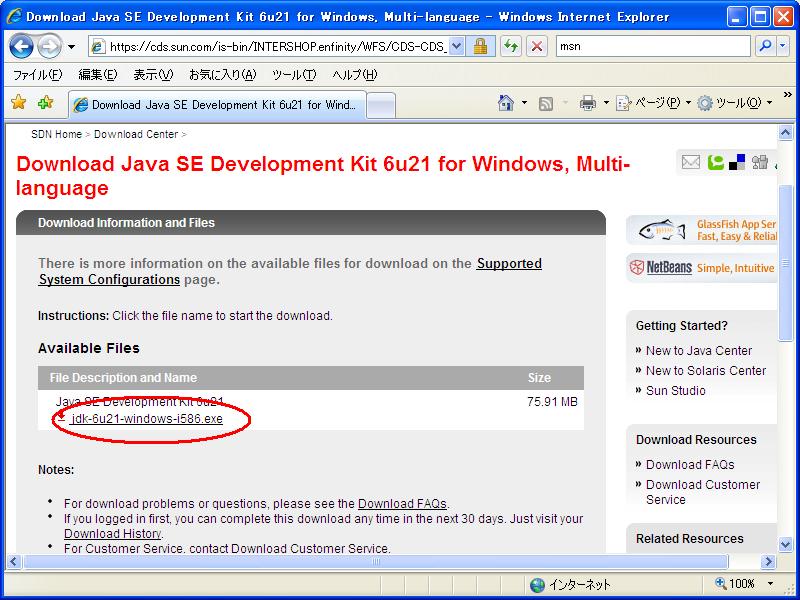The width and height of the screenshot is (800, 600).
Task: Open the recent pages dropdown arrow
Action: point(71,47)
